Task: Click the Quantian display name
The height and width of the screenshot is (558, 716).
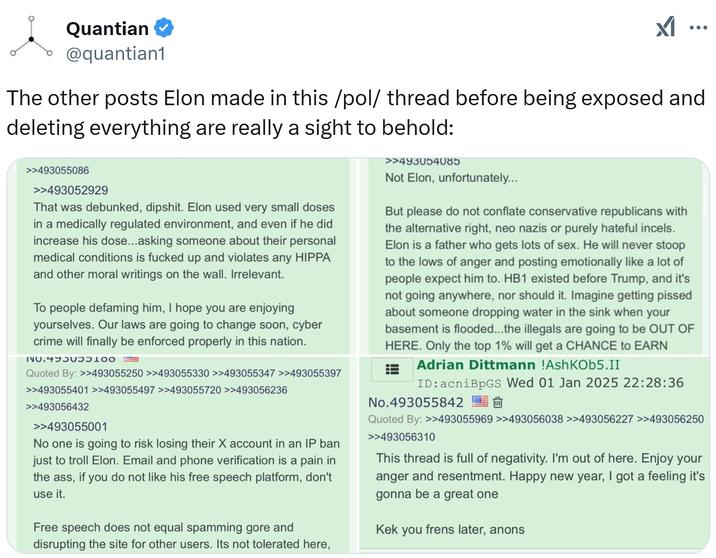Action: coord(107,28)
